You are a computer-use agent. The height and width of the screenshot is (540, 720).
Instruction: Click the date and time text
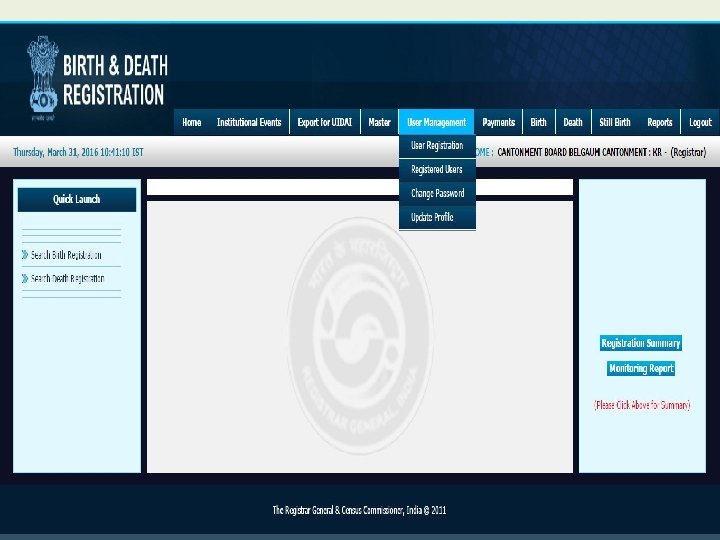tap(78, 152)
